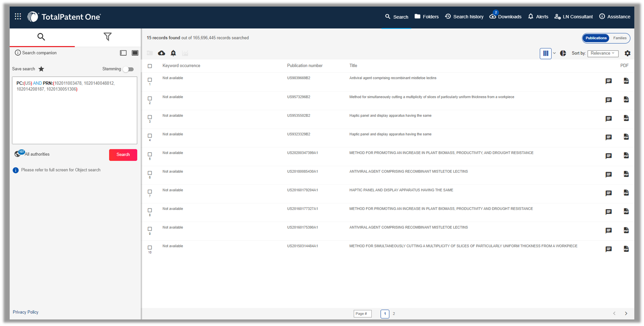The height and width of the screenshot is (326, 644).
Task: Click the add to folder toolbar icon
Action: 150,53
